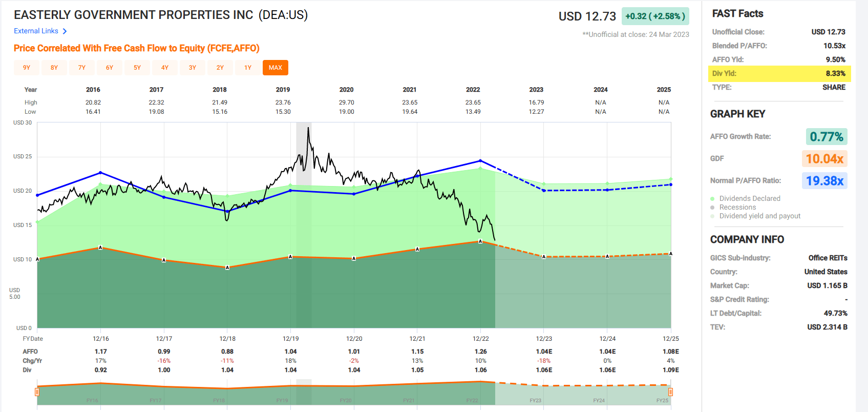Click the TEV value USD 2.314 B
The width and height of the screenshot is (868, 412).
[827, 327]
